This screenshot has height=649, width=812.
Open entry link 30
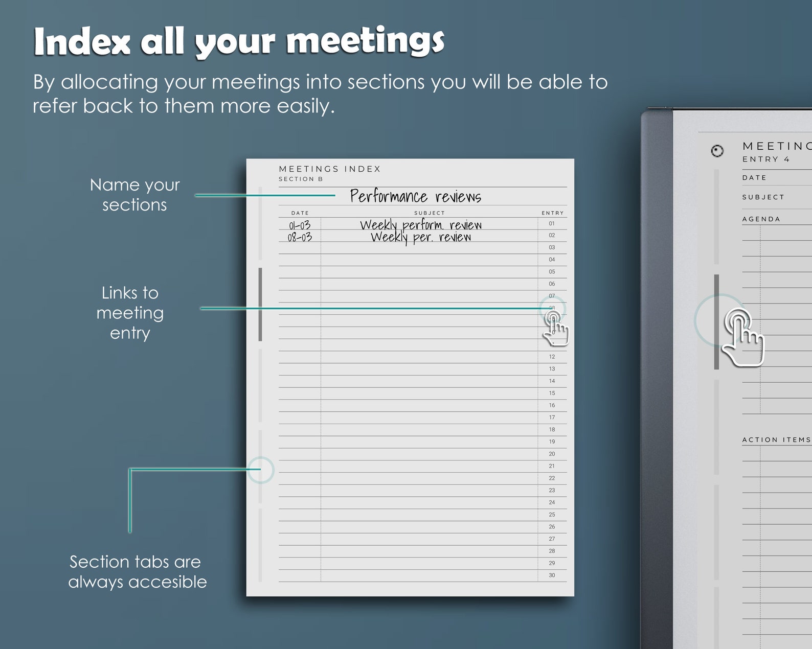click(x=552, y=575)
